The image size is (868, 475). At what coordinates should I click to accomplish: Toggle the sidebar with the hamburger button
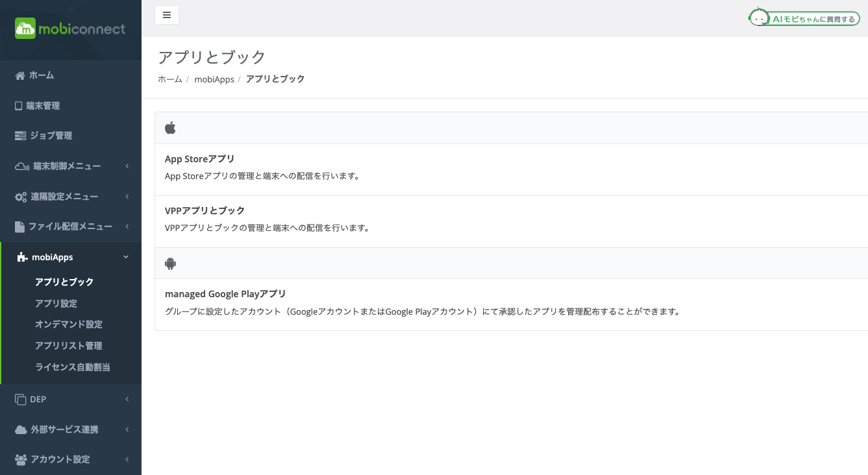click(167, 14)
